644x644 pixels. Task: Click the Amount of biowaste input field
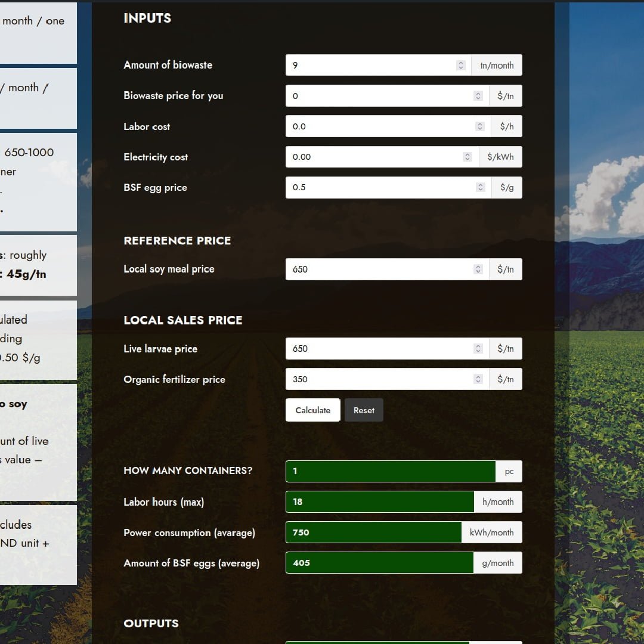(370, 66)
